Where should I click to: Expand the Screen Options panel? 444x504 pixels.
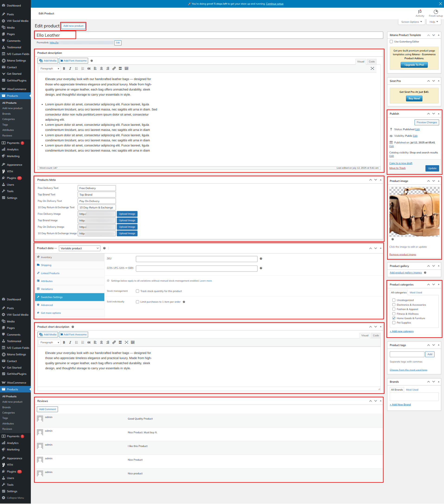click(411, 22)
